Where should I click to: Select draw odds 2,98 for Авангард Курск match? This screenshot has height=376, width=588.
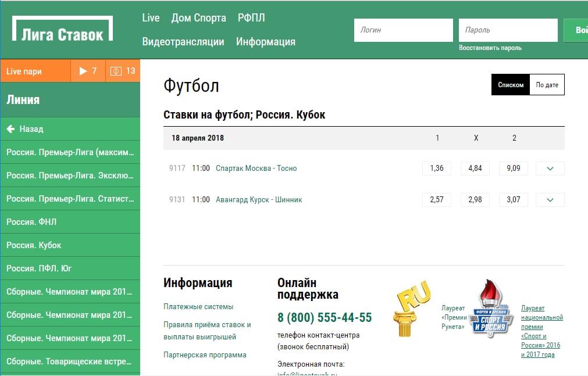point(475,200)
